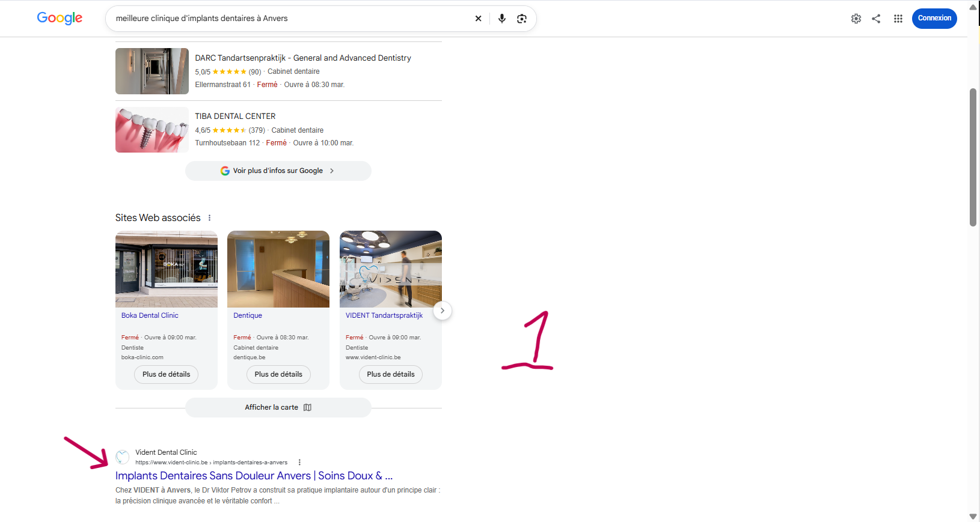Click the Google logo

click(x=60, y=18)
